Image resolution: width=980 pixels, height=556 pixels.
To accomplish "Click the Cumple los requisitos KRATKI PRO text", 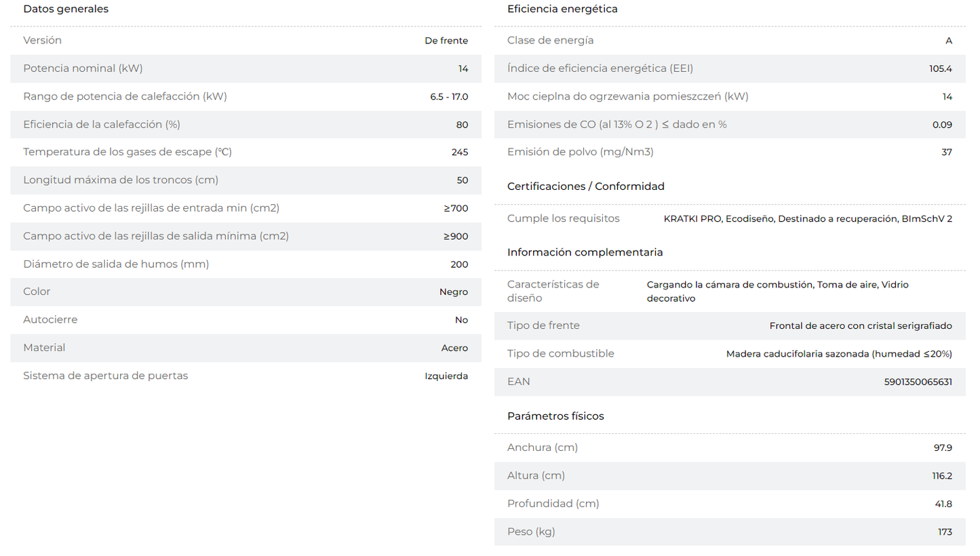I will coord(808,219).
